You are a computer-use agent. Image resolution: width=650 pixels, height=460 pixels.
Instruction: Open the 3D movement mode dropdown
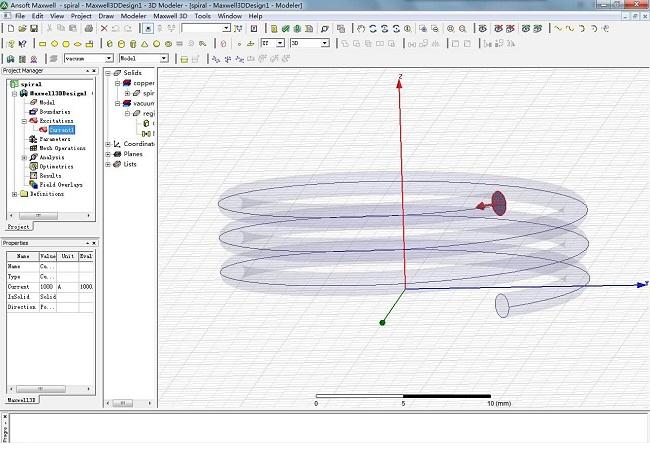pos(325,43)
